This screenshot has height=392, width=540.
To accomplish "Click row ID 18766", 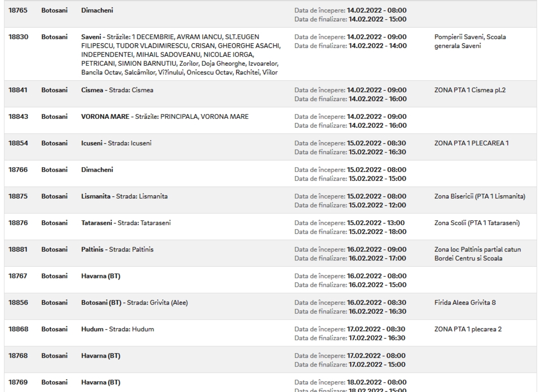I will click(x=18, y=170).
